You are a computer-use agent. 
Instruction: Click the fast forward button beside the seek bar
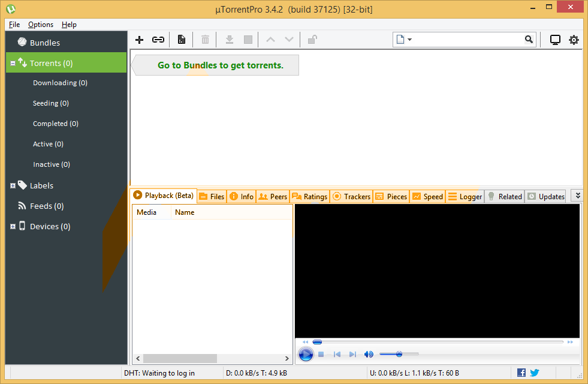(570, 342)
